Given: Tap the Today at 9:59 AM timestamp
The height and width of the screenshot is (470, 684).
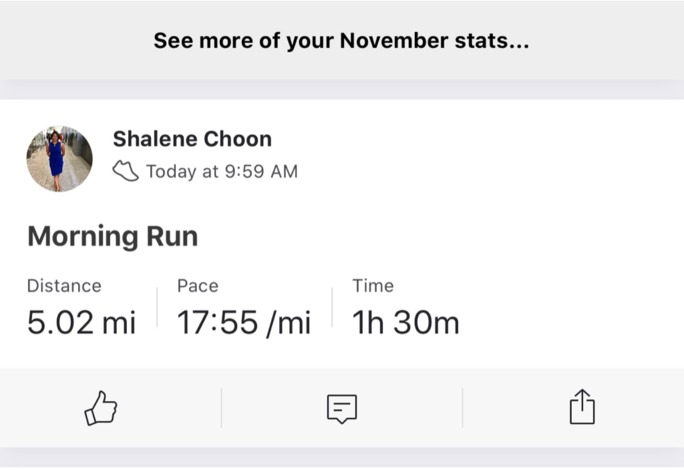Looking at the screenshot, I should pos(222,172).
